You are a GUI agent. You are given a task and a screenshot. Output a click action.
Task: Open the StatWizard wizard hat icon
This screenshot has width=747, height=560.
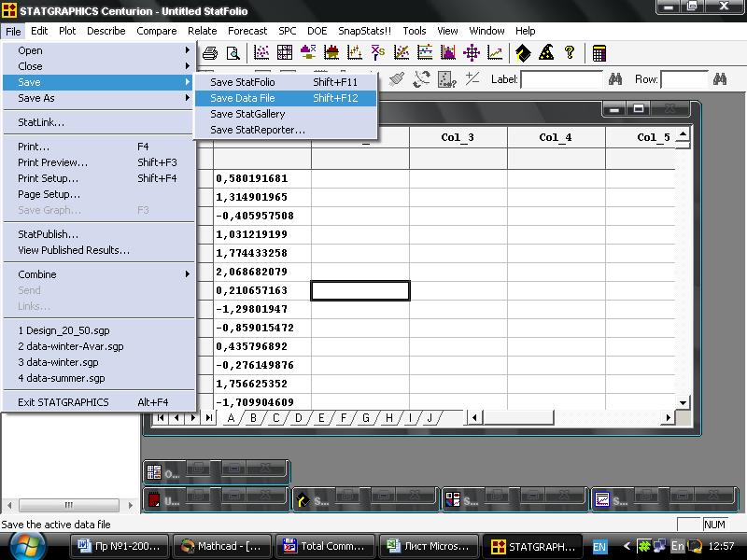pyautogui.click(x=546, y=53)
